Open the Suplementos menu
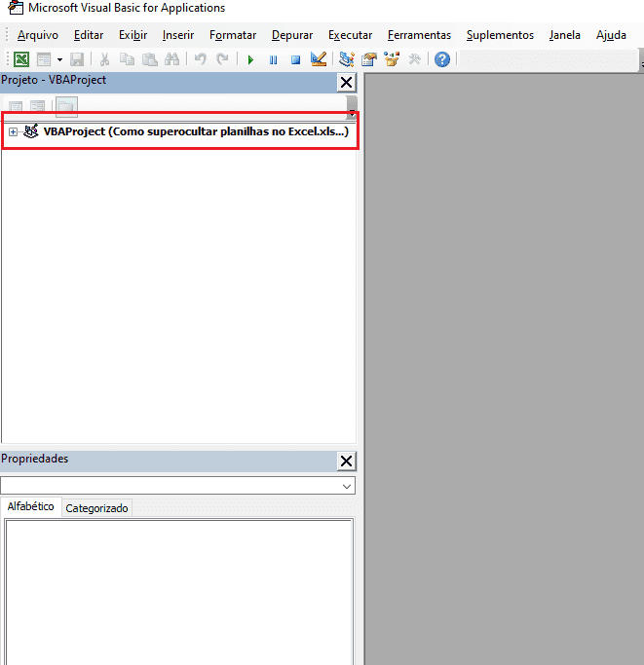Image resolution: width=644 pixels, height=665 pixels. pyautogui.click(x=500, y=35)
